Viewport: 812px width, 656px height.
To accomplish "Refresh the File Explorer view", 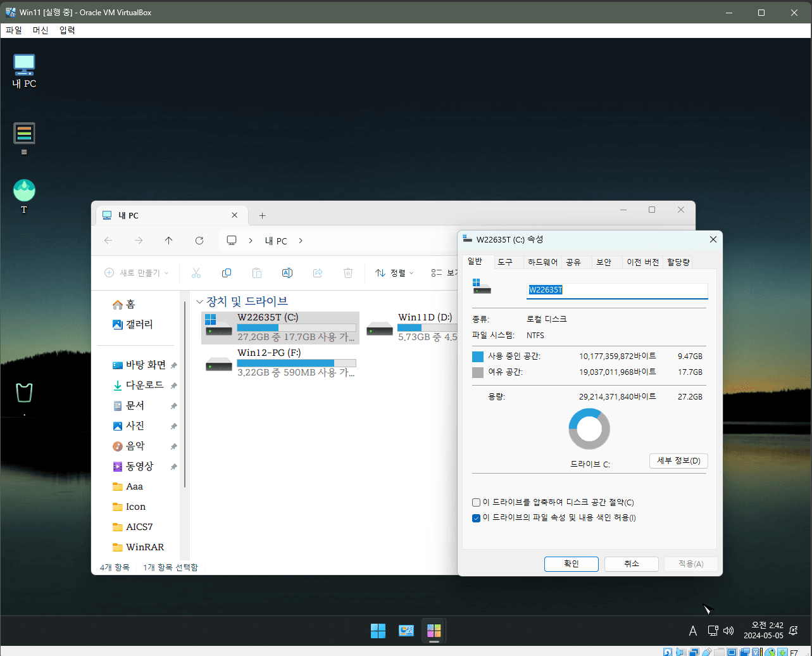I will click(199, 241).
